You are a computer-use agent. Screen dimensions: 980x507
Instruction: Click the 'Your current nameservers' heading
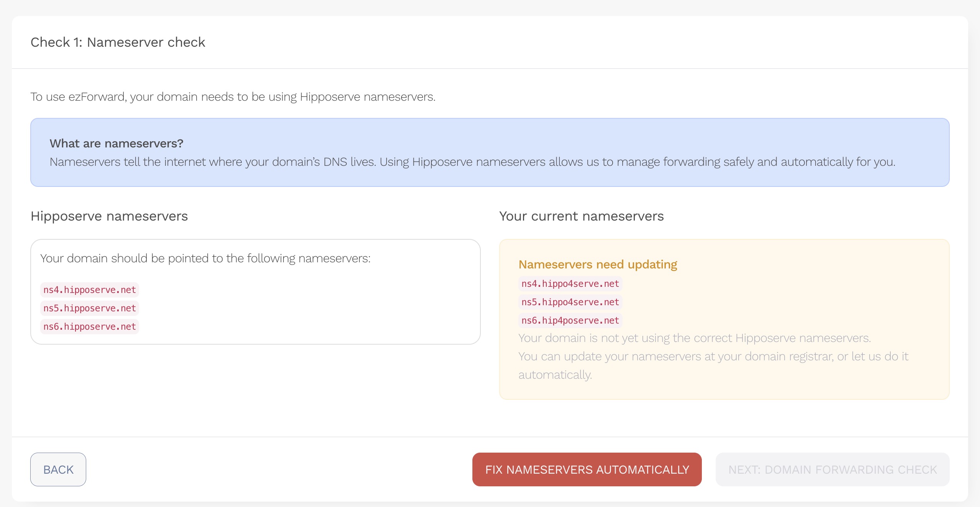tap(581, 216)
